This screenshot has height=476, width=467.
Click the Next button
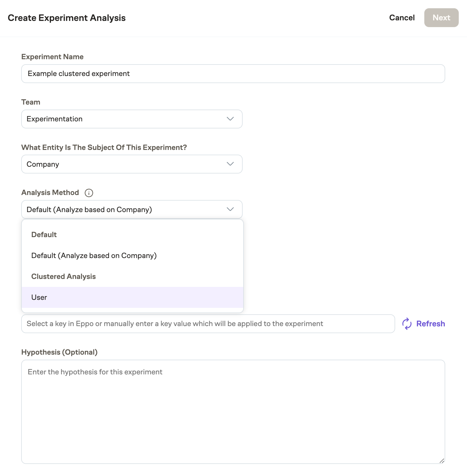click(441, 18)
